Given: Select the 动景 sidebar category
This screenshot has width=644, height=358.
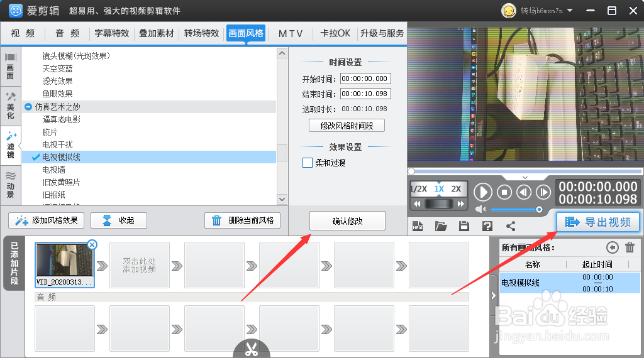Looking at the screenshot, I should [10, 185].
